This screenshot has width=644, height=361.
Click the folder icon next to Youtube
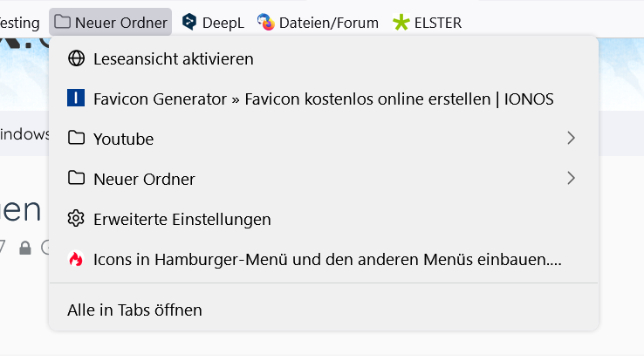(x=76, y=139)
